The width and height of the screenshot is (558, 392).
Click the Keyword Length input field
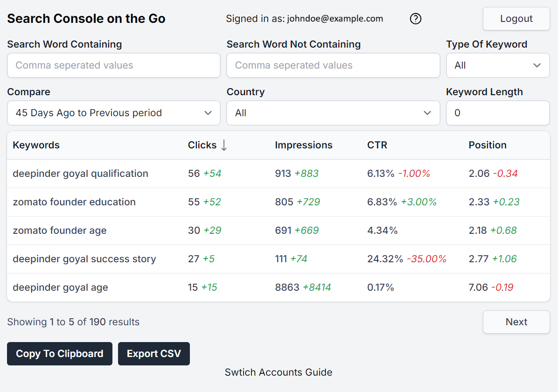tap(498, 113)
